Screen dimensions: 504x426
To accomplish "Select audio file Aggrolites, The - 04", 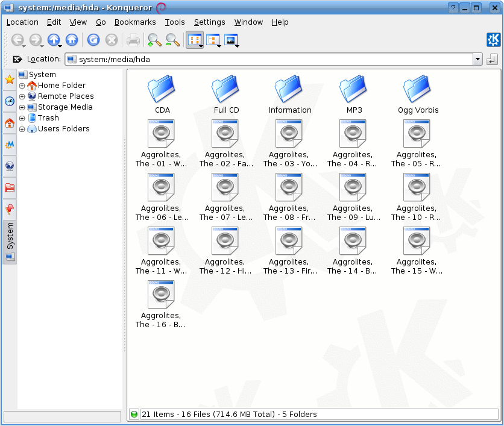I will 352,143.
